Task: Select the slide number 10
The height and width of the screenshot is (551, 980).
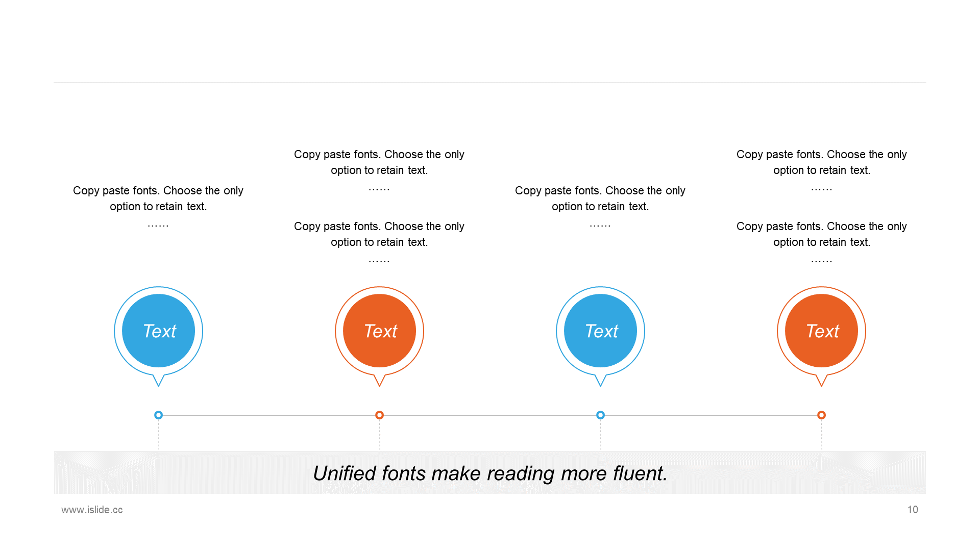Action: (x=913, y=510)
